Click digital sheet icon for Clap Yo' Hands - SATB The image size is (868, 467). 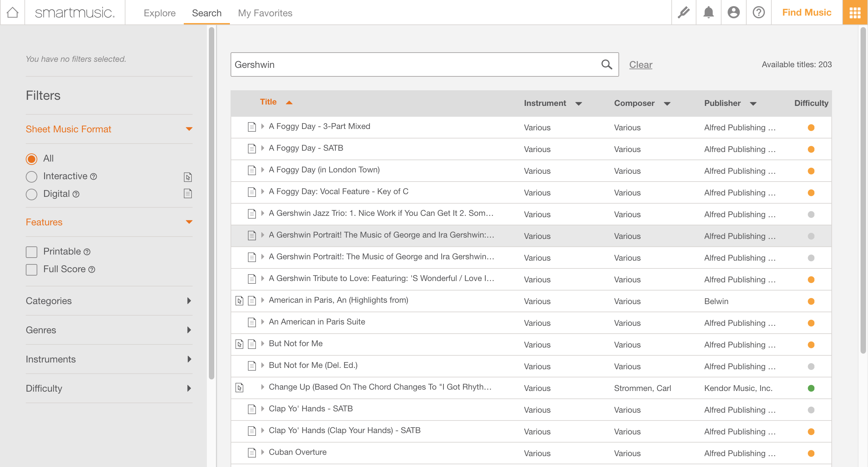click(252, 409)
